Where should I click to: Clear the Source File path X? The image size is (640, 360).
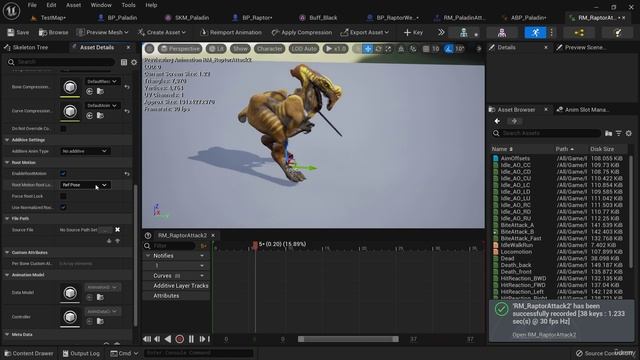pyautogui.click(x=118, y=230)
